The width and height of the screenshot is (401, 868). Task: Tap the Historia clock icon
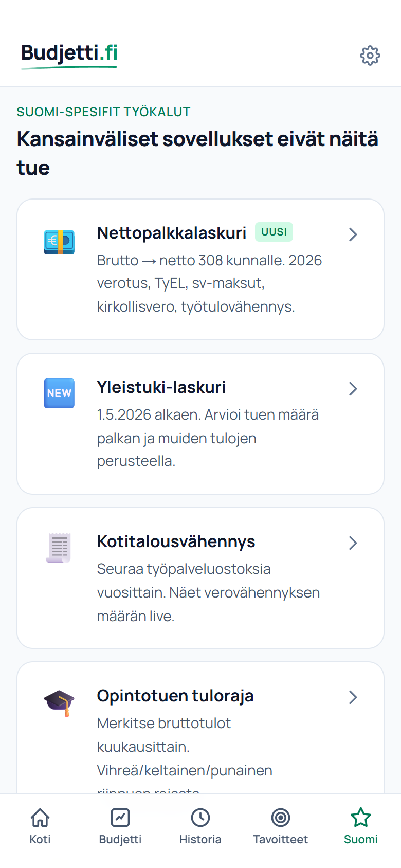coord(200,818)
